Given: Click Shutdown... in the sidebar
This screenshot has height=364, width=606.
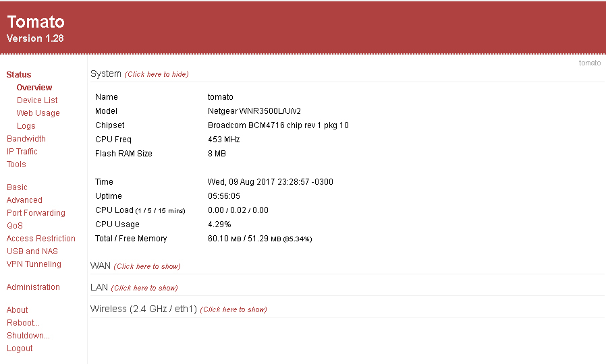Looking at the screenshot, I should (28, 335).
